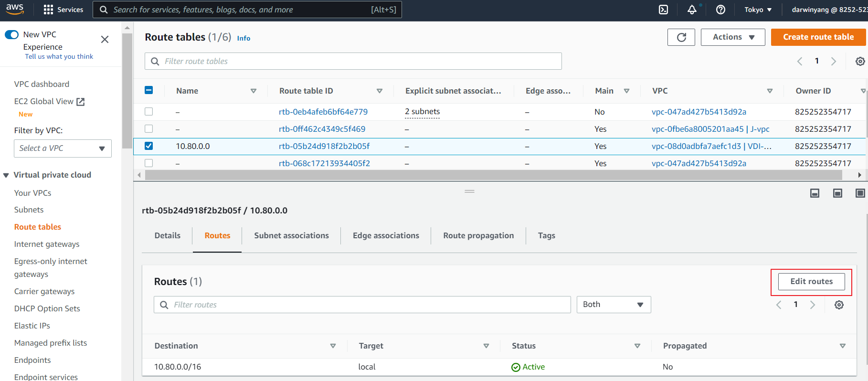The image size is (868, 381).
Task: Open the help question mark icon
Action: click(x=721, y=10)
